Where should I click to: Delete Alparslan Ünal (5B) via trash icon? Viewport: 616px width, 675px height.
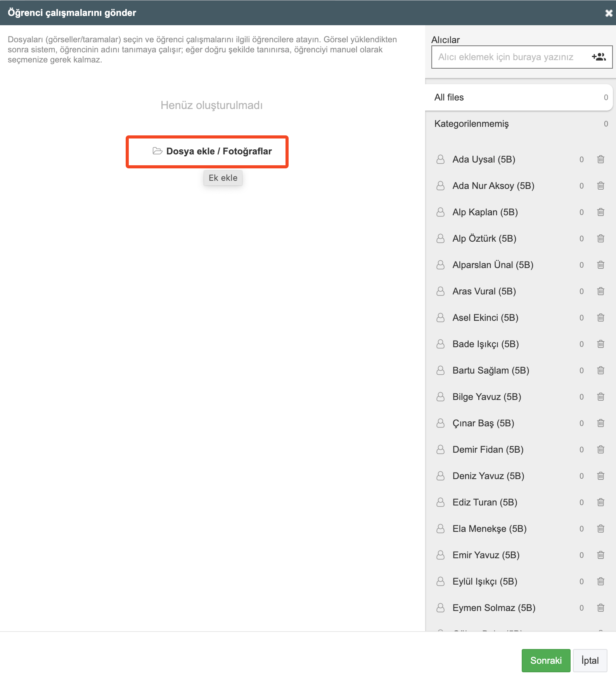click(x=600, y=265)
